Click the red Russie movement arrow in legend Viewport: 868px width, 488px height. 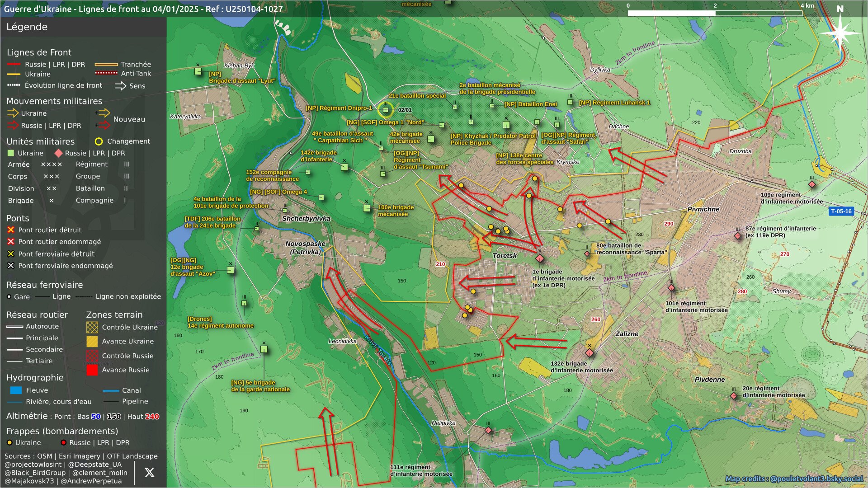(13, 125)
